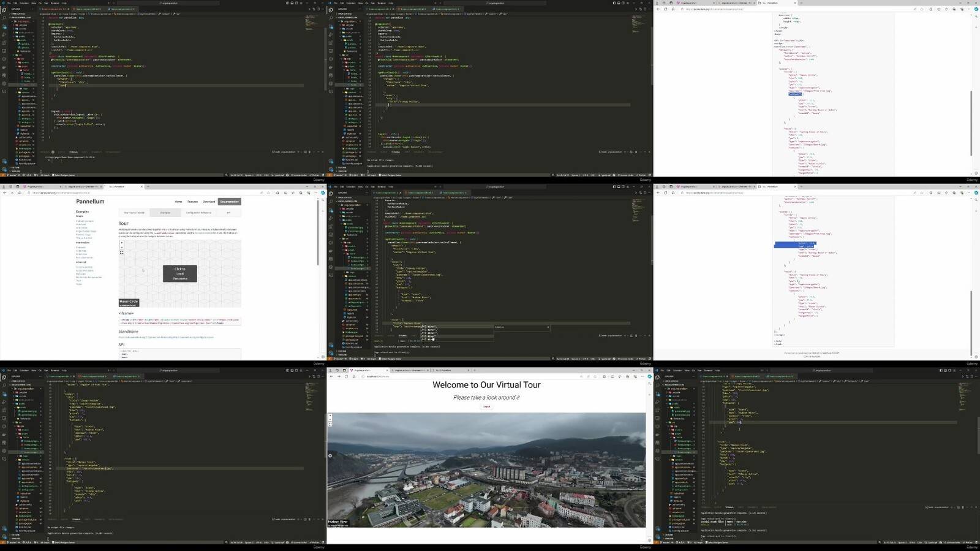The width and height of the screenshot is (980, 551).
Task: Expand TIMELINE section in bottom-left VS Code frame
Action: tap(15, 539)
